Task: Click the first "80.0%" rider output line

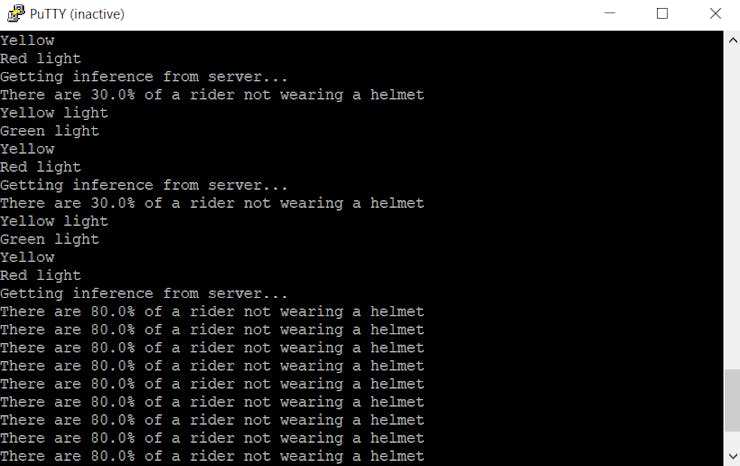Action: [212, 312]
